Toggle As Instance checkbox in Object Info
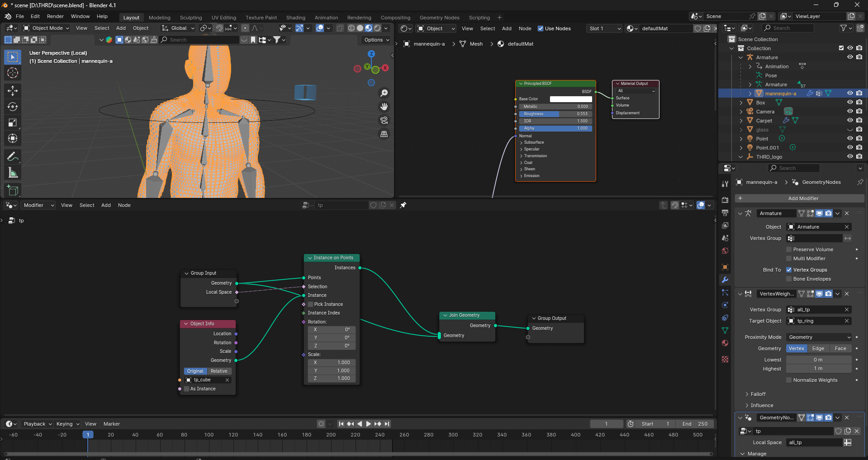The height and width of the screenshot is (460, 868). [x=186, y=389]
